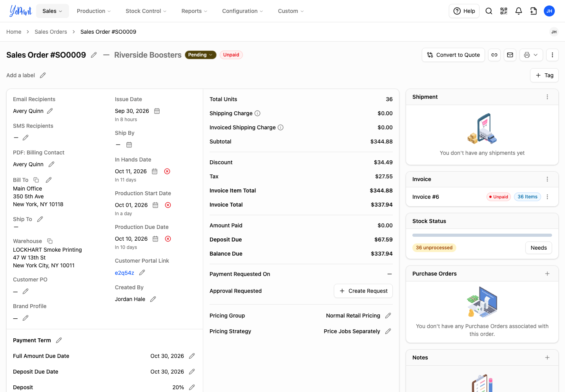Open the Pending status dropdown
Screen dimensions: 565x392
200,55
